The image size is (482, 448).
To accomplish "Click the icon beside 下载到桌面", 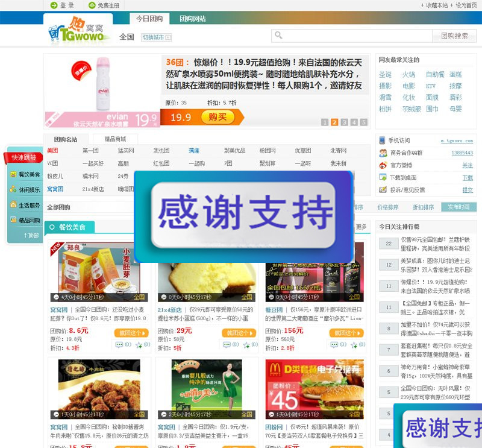I will (383, 177).
